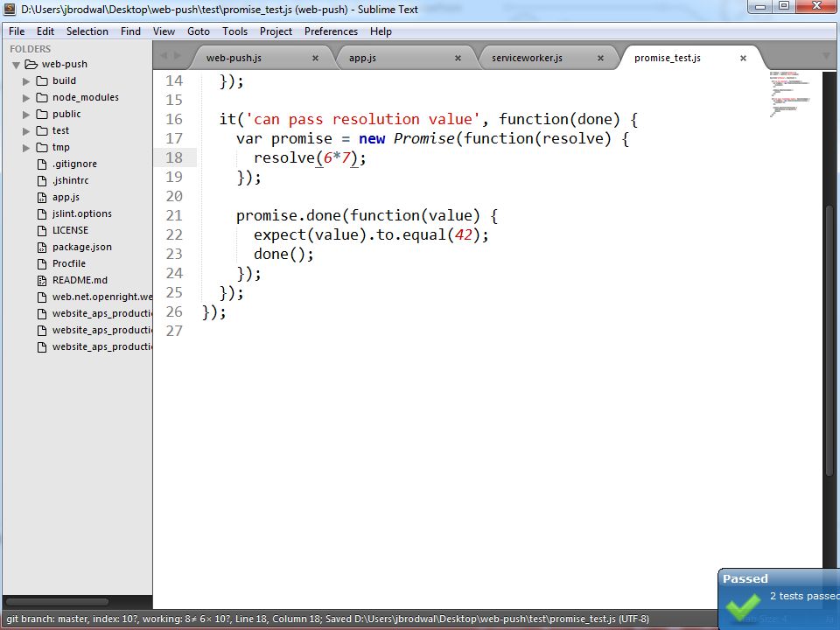Viewport: 840px width, 630px height.
Task: Click the Procfile file icon
Action: [x=42, y=263]
